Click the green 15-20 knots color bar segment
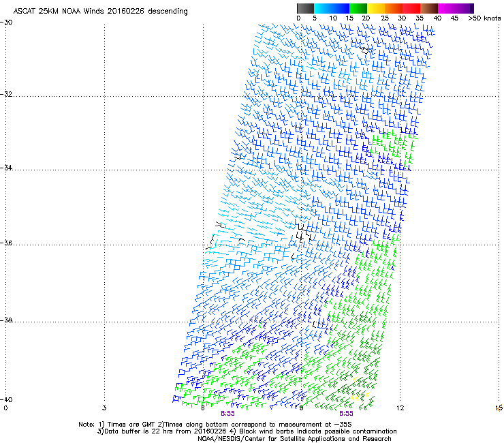This screenshot has width=504, height=443. (358, 8)
